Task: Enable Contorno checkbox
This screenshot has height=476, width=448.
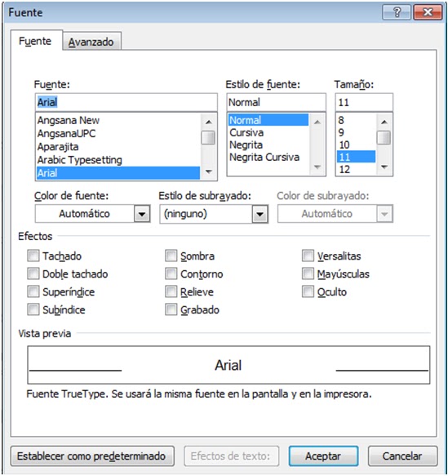Action: pyautogui.click(x=171, y=274)
